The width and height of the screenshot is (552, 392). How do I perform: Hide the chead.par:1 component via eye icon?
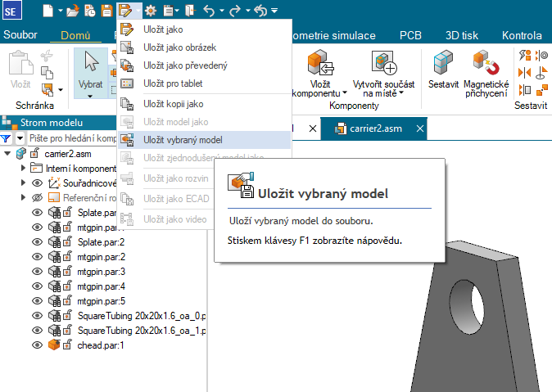tap(37, 345)
